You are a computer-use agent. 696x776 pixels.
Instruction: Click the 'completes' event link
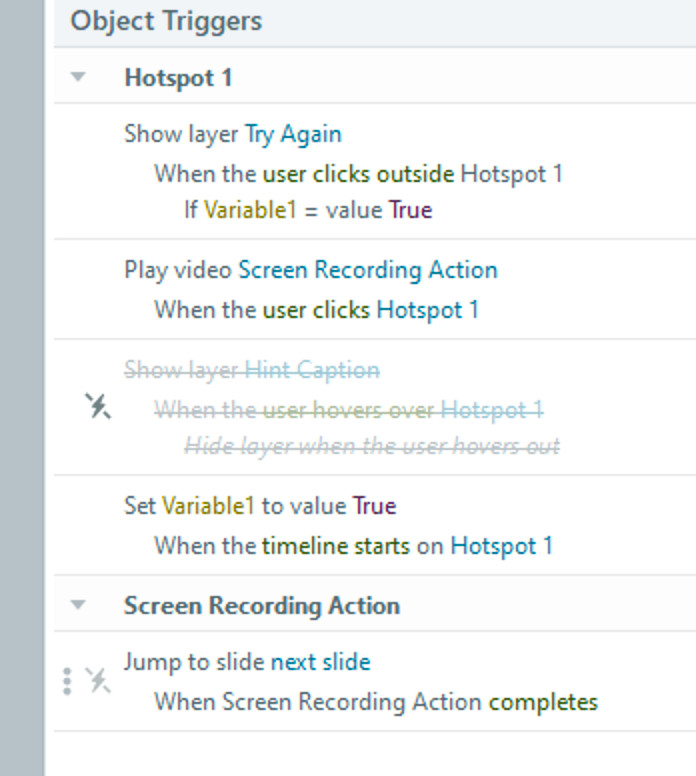pos(543,702)
